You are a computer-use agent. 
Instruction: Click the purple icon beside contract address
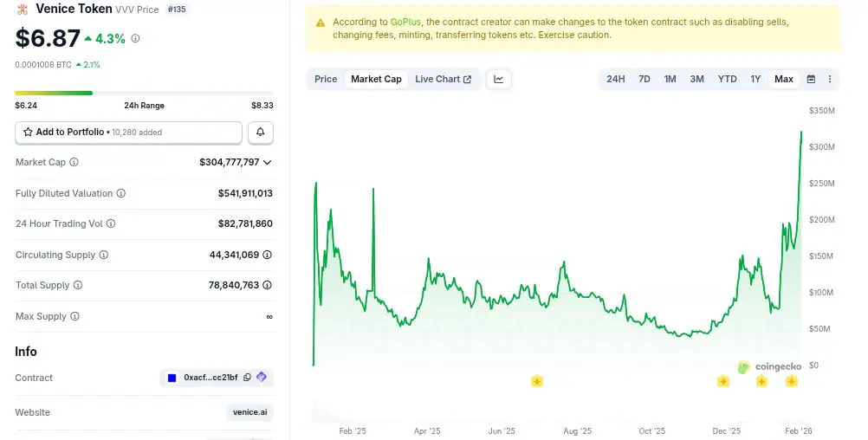(x=262, y=378)
